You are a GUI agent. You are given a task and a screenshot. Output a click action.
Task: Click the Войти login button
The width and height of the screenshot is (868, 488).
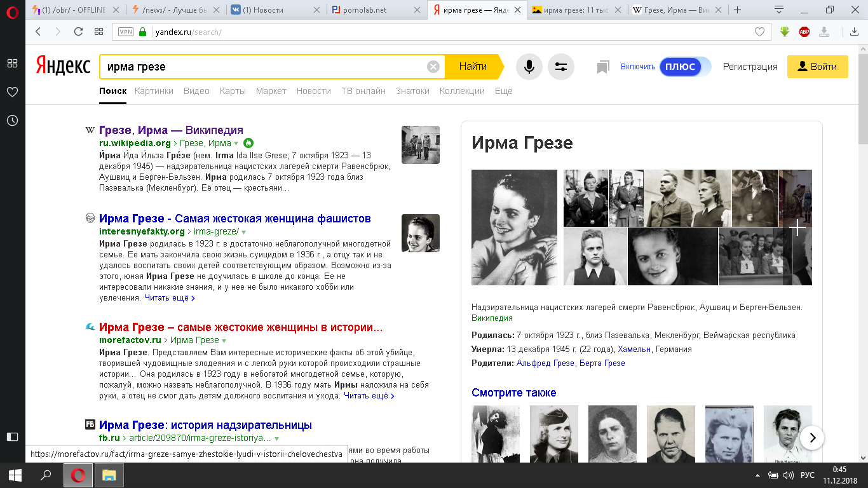[x=817, y=67]
